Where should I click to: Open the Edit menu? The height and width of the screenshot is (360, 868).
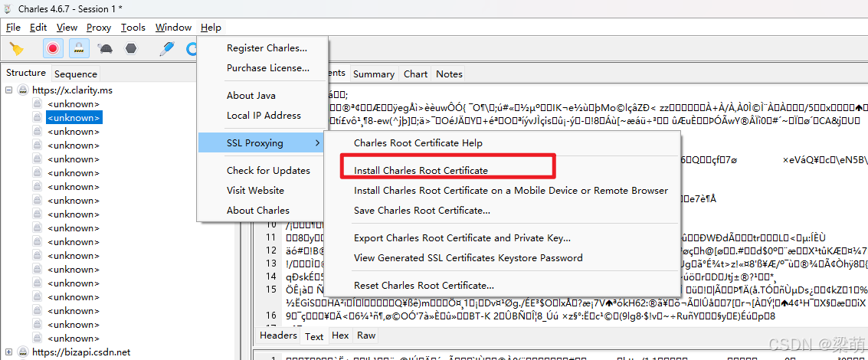(x=38, y=27)
